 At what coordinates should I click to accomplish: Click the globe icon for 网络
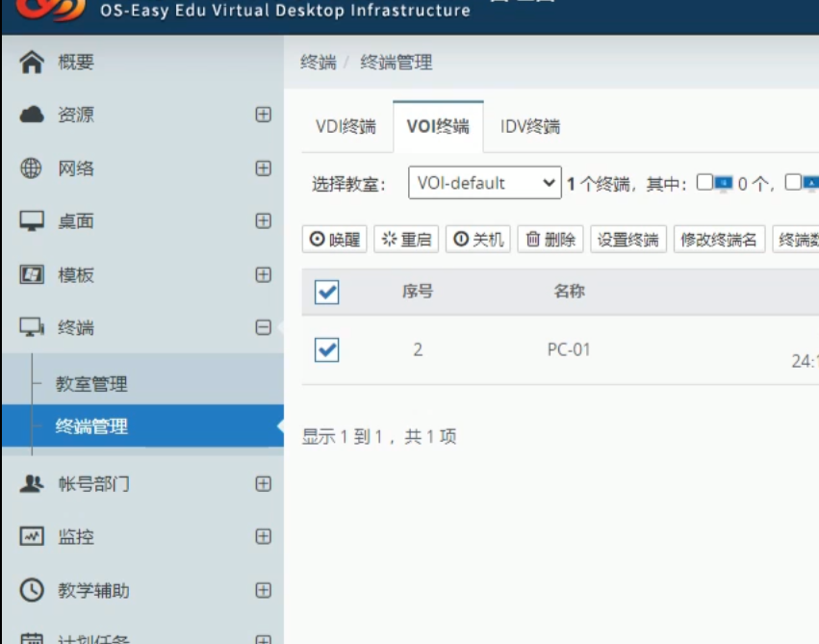[x=32, y=168]
